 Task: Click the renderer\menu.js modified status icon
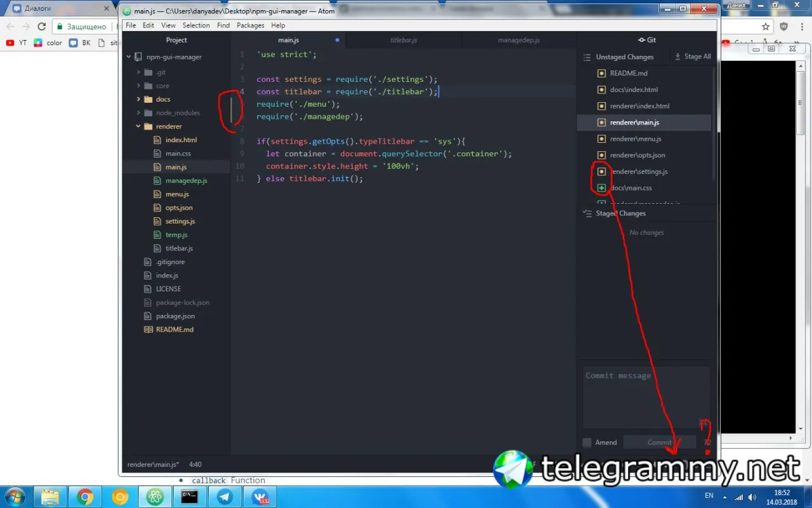[x=602, y=139]
